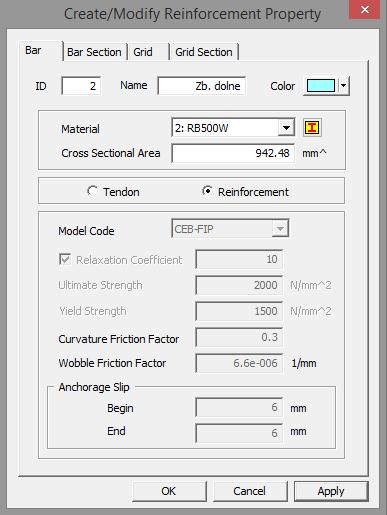The image size is (387, 515).
Task: Click the Curvature Friction Factor label
Action: pos(119,339)
